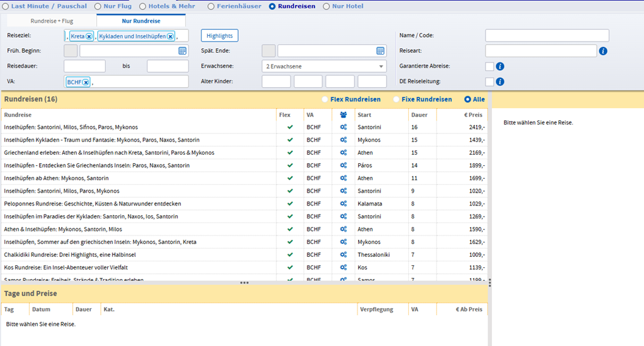Tick the DE Reiseleitung checkbox
The image size is (644, 346).
[x=489, y=81]
